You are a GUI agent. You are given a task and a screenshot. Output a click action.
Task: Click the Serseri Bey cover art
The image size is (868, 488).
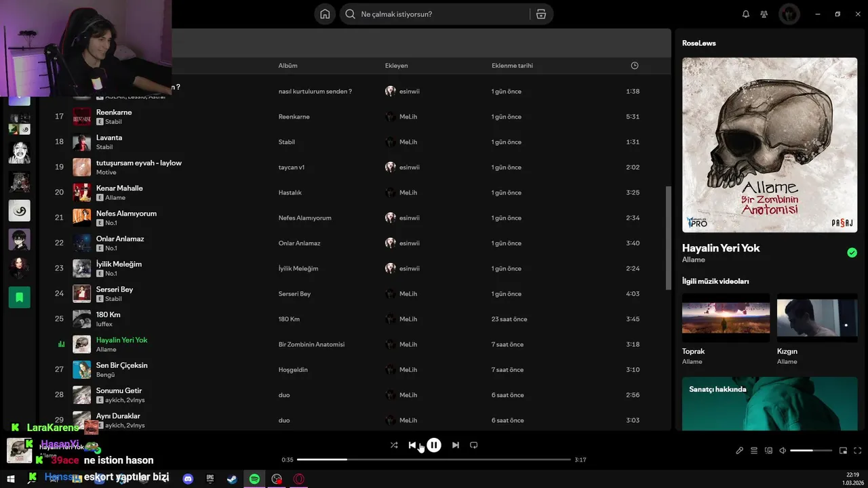pos(82,293)
